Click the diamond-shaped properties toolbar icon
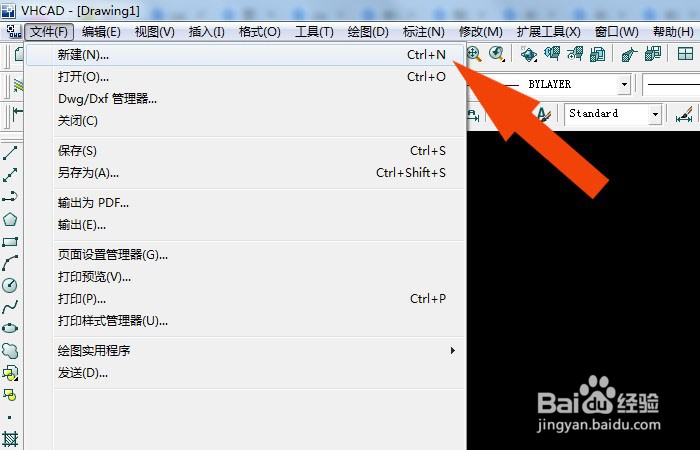700x450 pixels. (529, 54)
